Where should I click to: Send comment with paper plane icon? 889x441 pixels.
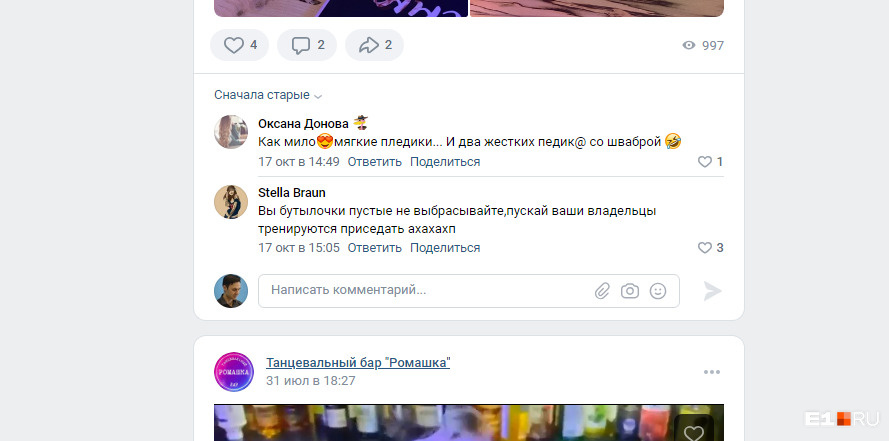[713, 291]
